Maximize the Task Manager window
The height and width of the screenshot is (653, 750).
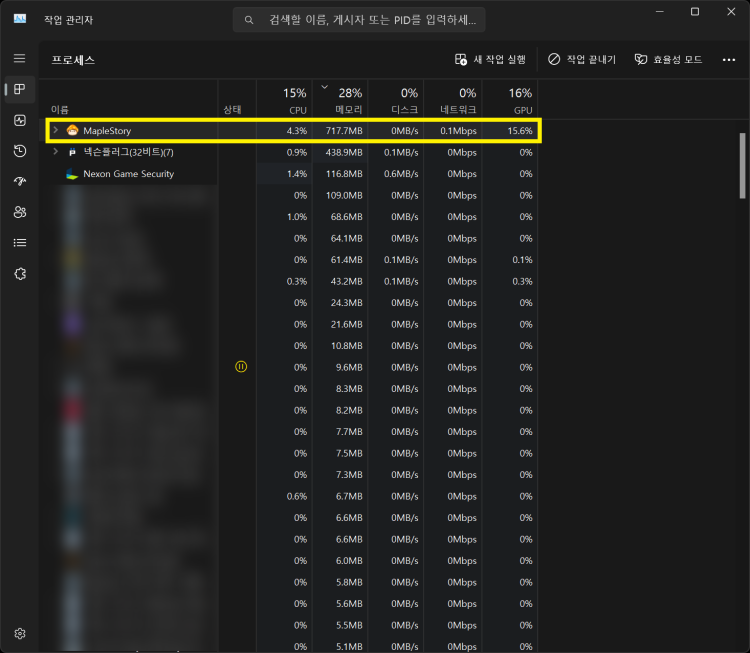tap(695, 11)
